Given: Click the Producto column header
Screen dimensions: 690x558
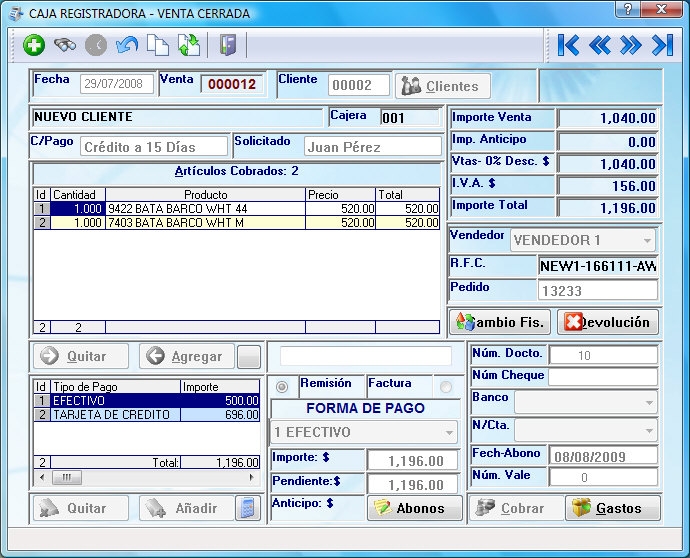Looking at the screenshot, I should (x=206, y=195).
